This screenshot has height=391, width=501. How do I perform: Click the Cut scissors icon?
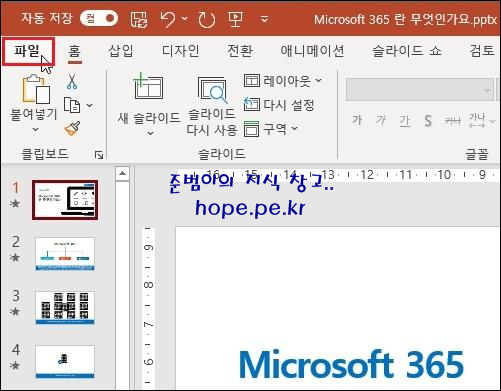[x=72, y=82]
